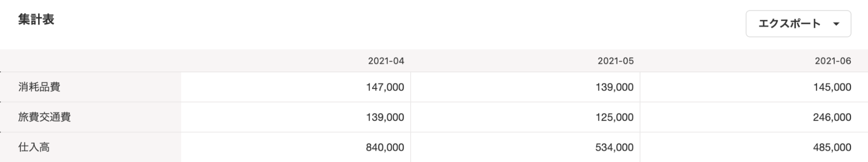The image size is (868, 162).
Task: Select 仕入高 value 485,000 for 2021-06
Action: click(832, 147)
